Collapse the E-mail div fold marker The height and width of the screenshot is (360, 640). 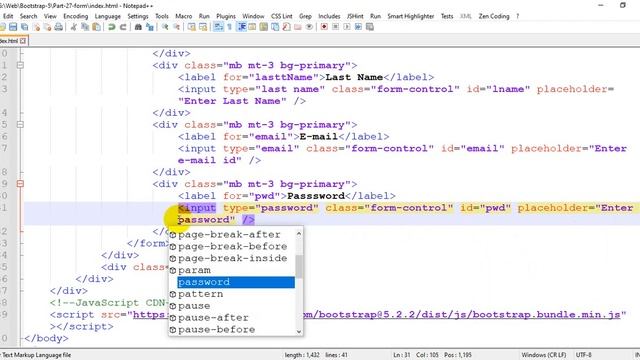click(20, 124)
